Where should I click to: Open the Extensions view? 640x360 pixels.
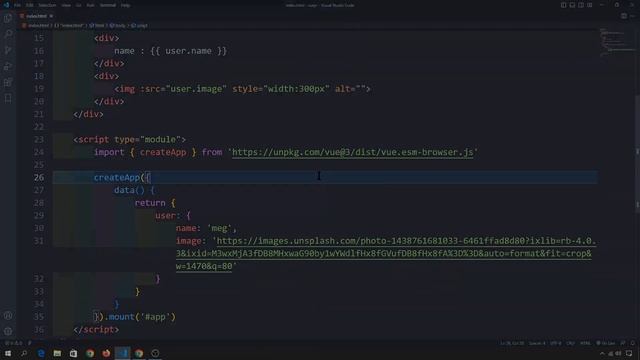coord(8,82)
